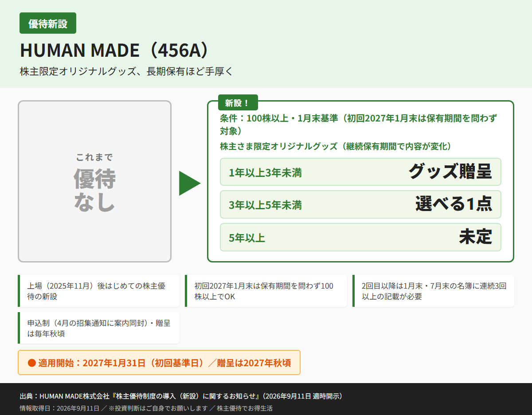Click the note 2回目以降は1月末・7月末の名簿
Screen dimensions: 532x415
point(433,291)
